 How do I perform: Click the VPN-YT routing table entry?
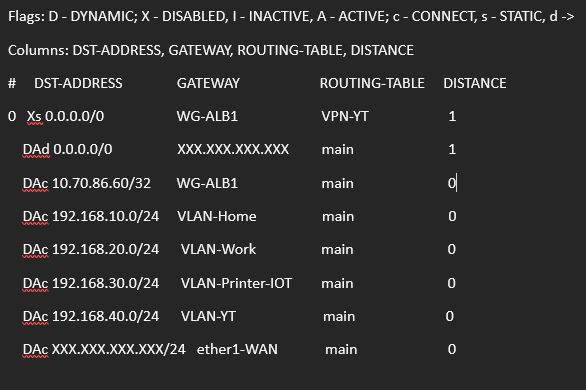click(345, 116)
